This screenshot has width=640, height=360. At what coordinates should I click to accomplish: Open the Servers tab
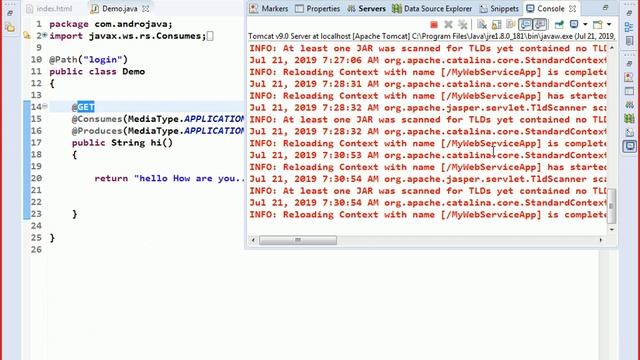(367, 9)
